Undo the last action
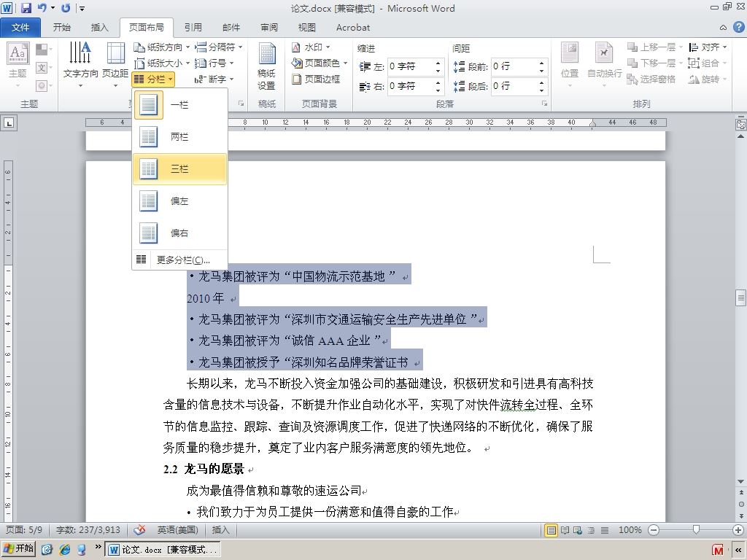Screen dimensions: 747x560 click(x=42, y=7)
